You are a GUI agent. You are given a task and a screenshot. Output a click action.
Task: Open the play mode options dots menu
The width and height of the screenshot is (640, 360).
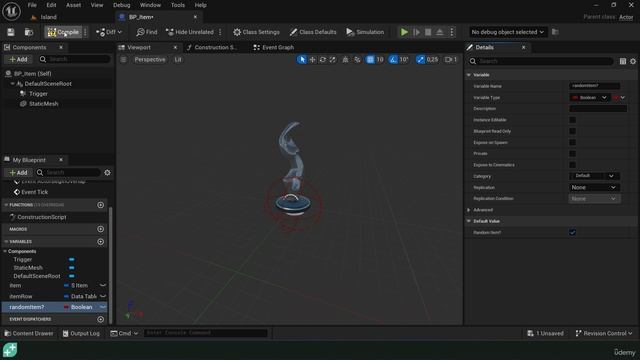click(x=452, y=32)
